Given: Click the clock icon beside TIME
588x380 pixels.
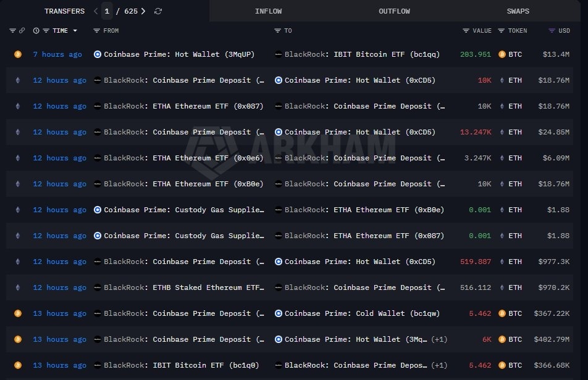Looking at the screenshot, I should (x=36, y=31).
